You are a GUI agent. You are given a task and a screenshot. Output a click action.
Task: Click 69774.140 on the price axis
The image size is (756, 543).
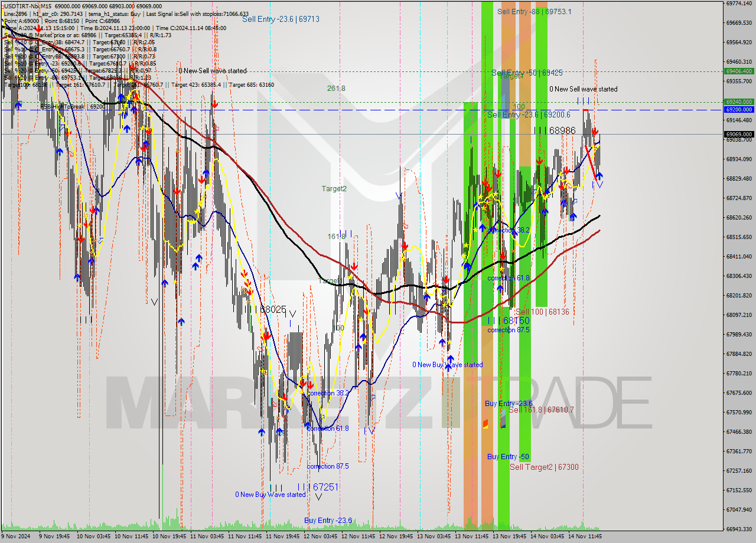739,4
